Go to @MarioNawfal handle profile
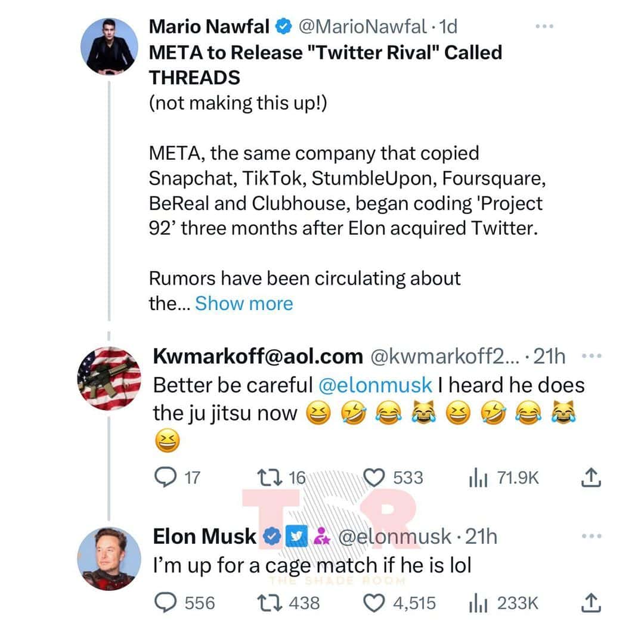The image size is (644, 644). pos(361,27)
